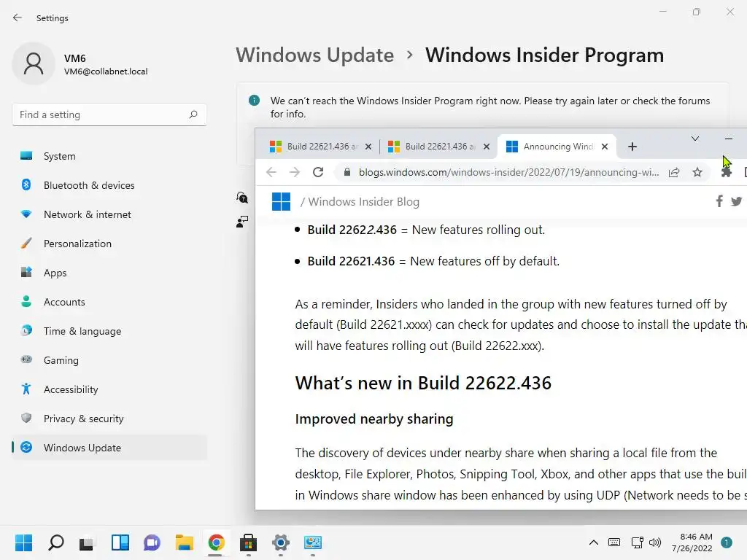Open Privacy & security settings
This screenshot has height=560, width=747.
pos(110,419)
